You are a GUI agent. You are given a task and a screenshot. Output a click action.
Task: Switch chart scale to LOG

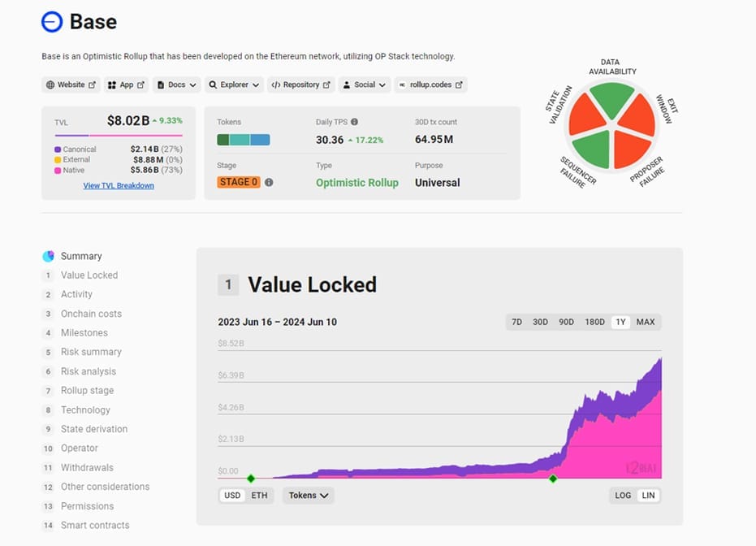pyautogui.click(x=623, y=496)
